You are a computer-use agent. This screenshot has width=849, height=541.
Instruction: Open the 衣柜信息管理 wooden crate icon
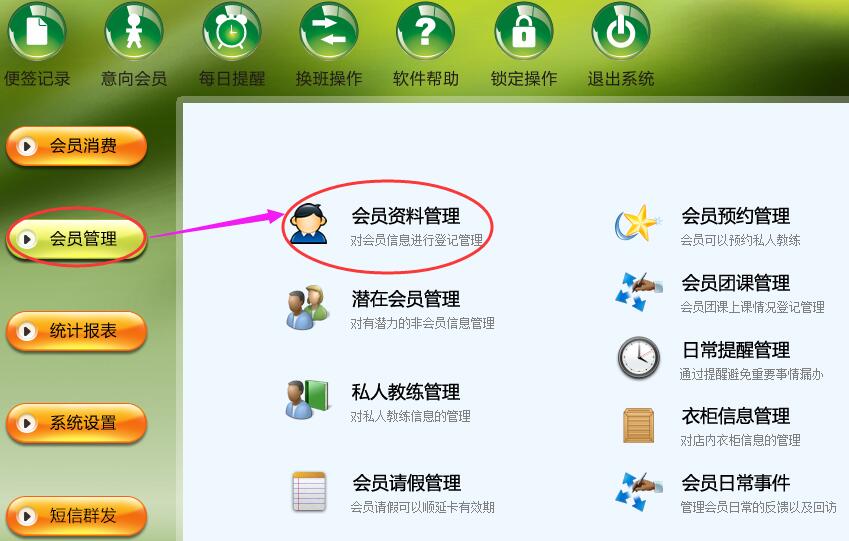tap(638, 426)
